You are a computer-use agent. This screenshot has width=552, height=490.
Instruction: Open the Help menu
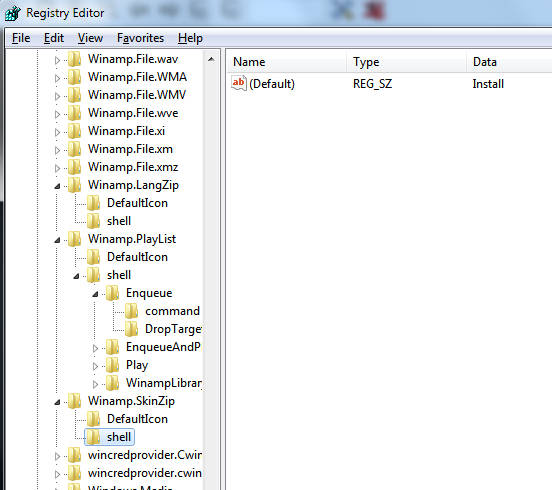(x=190, y=38)
